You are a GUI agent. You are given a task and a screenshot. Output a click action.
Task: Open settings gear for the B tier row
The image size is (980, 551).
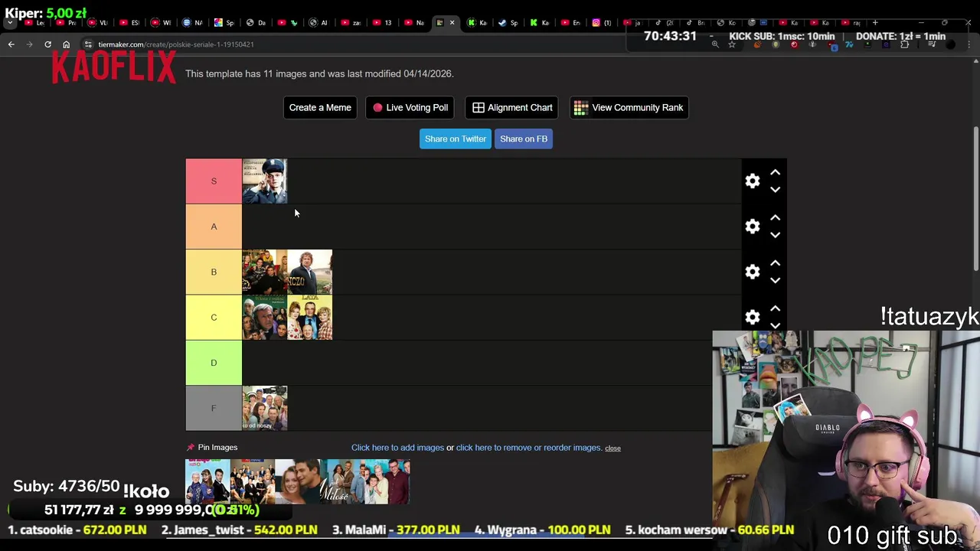point(753,272)
